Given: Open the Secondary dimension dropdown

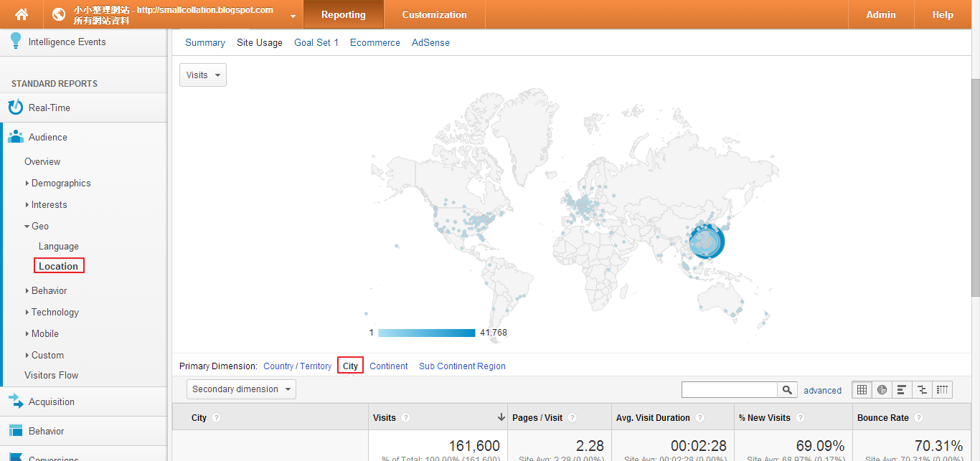Looking at the screenshot, I should click(x=241, y=389).
